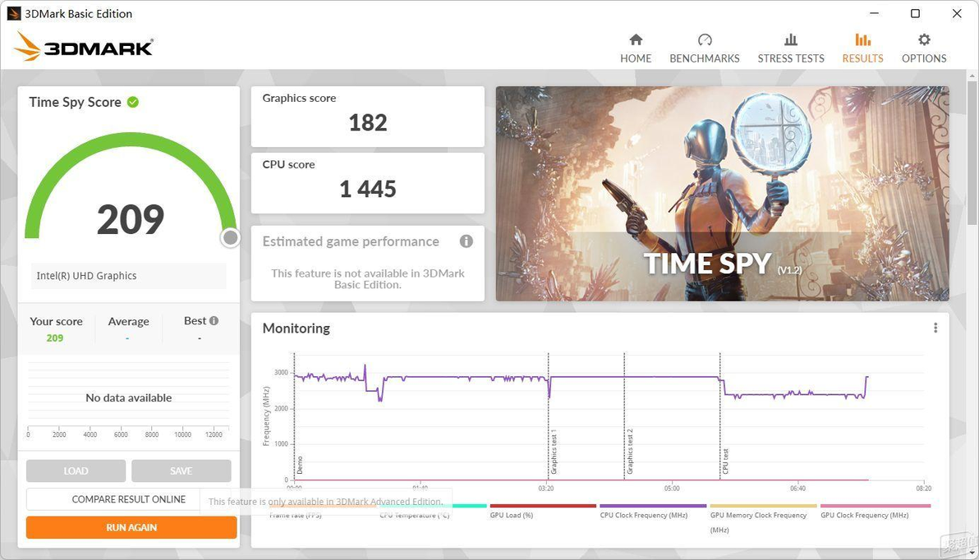Click the gray LOAD button
979x560 pixels.
[x=76, y=470]
